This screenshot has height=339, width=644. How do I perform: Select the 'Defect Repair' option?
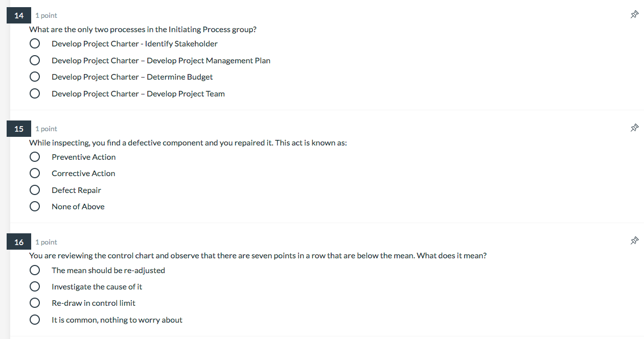pyautogui.click(x=34, y=189)
